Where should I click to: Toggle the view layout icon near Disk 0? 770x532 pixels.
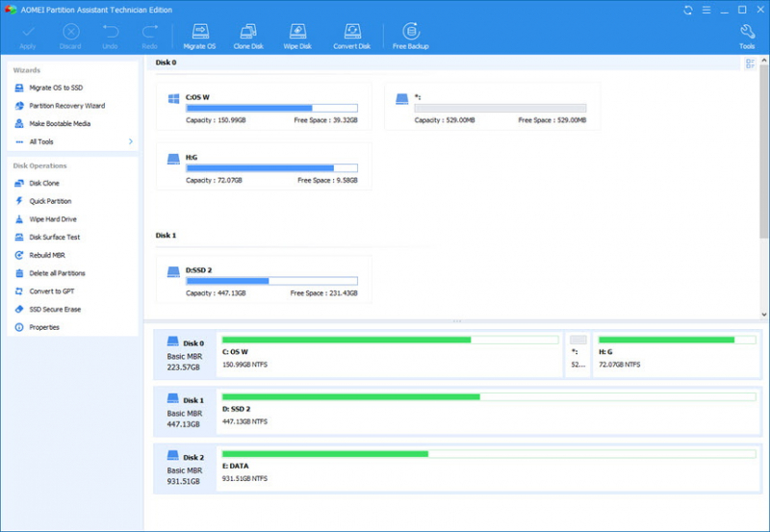pyautogui.click(x=750, y=63)
